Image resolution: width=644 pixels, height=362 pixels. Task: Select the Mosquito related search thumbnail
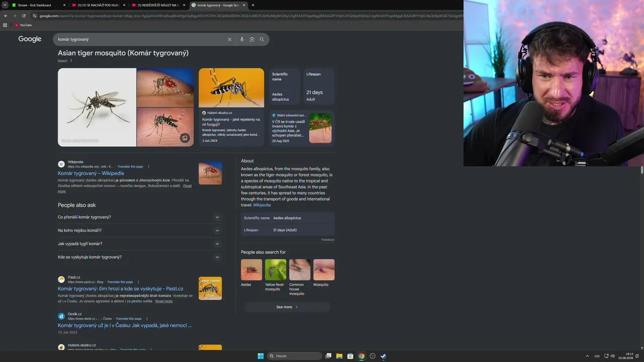tap(324, 270)
